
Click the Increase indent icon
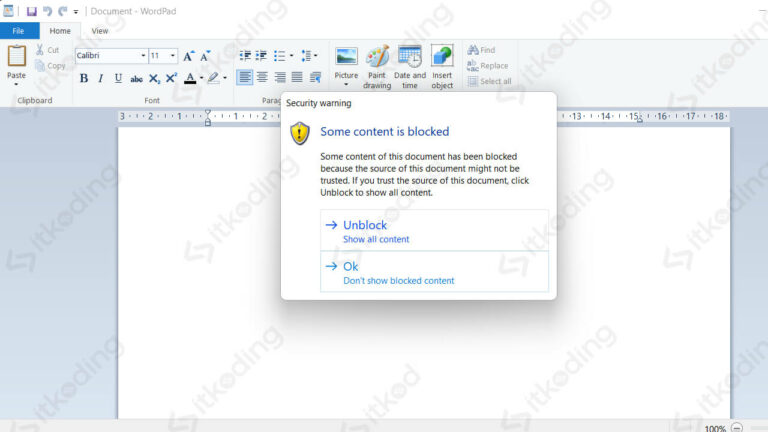coord(262,56)
